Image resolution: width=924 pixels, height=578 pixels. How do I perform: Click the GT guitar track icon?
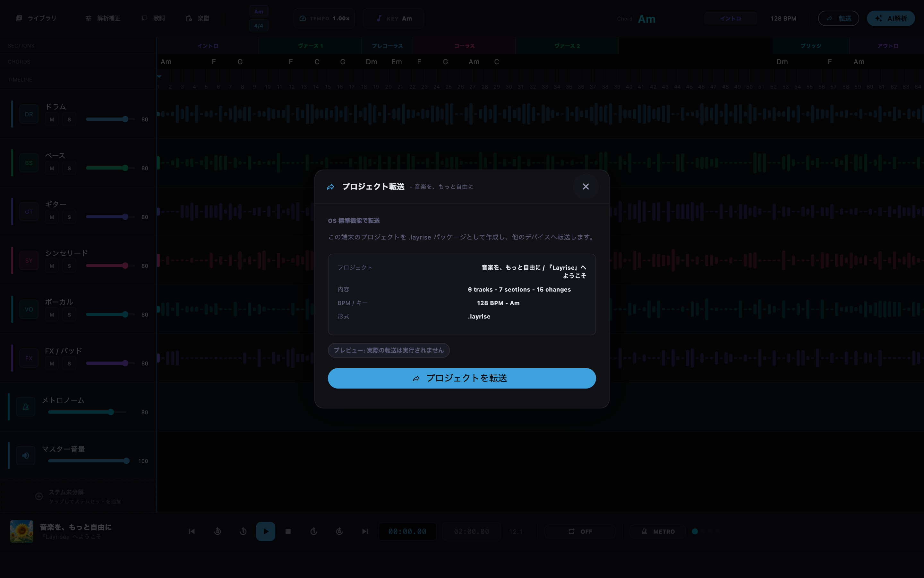tap(29, 212)
